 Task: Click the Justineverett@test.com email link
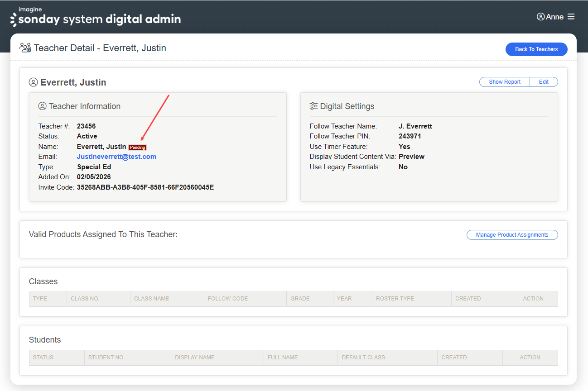tap(116, 157)
